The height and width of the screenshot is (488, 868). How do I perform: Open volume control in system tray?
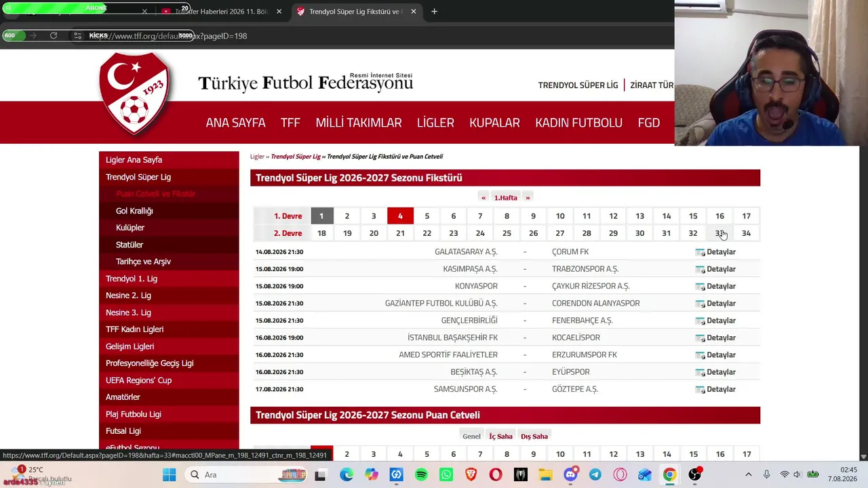797,474
